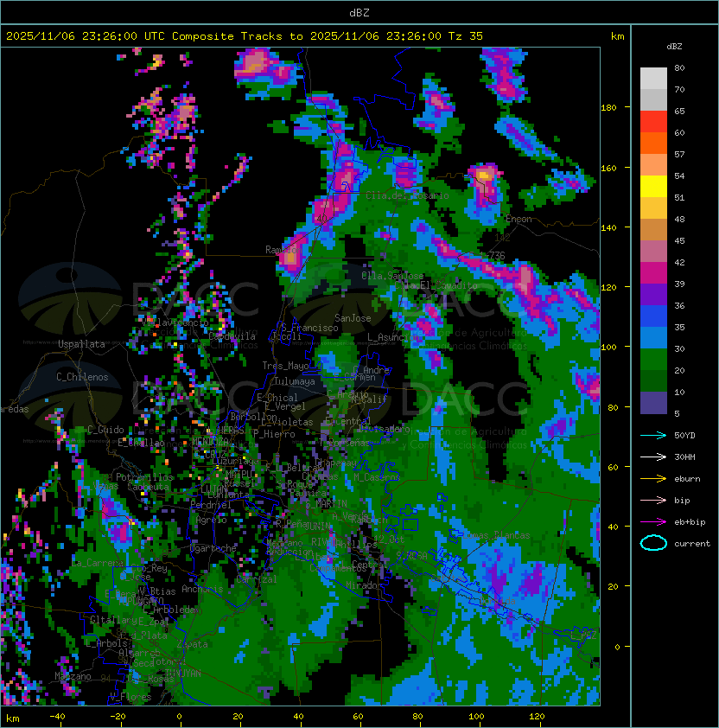Click the Clla.del_Rosario place label
The height and width of the screenshot is (728, 719).
[407, 195]
